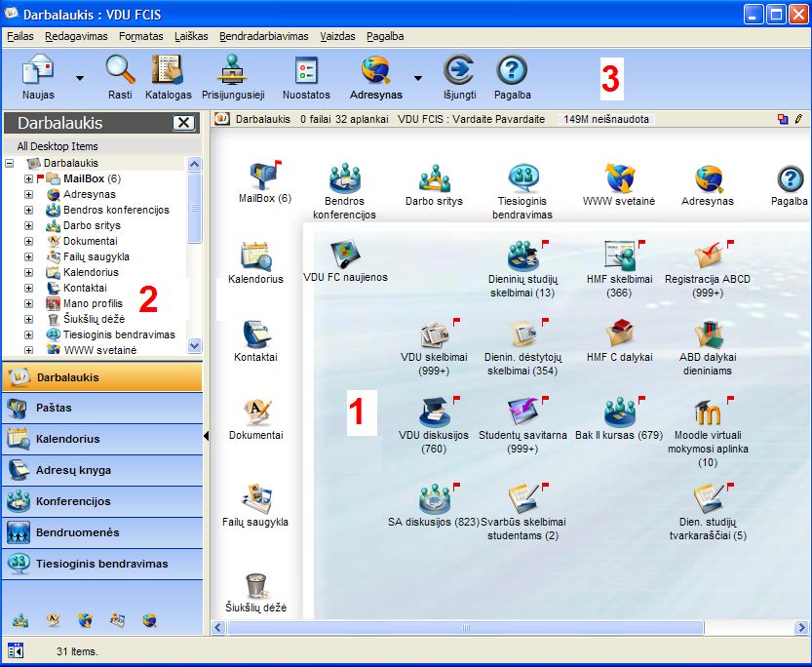Viewport: 812px width, 667px height.
Task: Open Nuostatos preferences icon
Action: (306, 76)
